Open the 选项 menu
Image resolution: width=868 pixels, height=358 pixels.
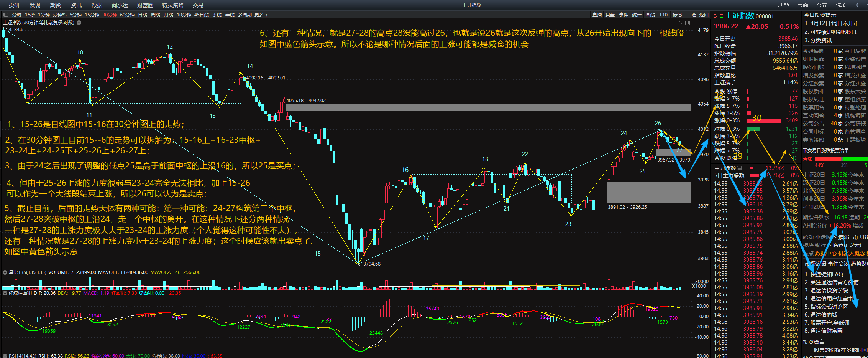[841, 5]
